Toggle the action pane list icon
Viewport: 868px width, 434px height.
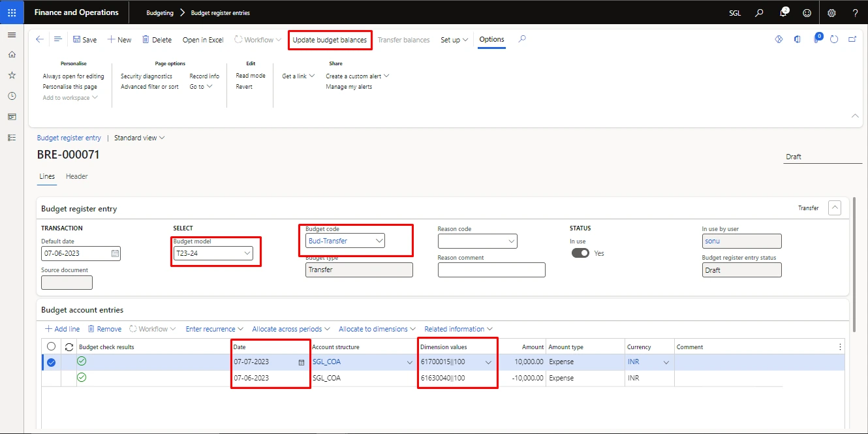[58, 40]
